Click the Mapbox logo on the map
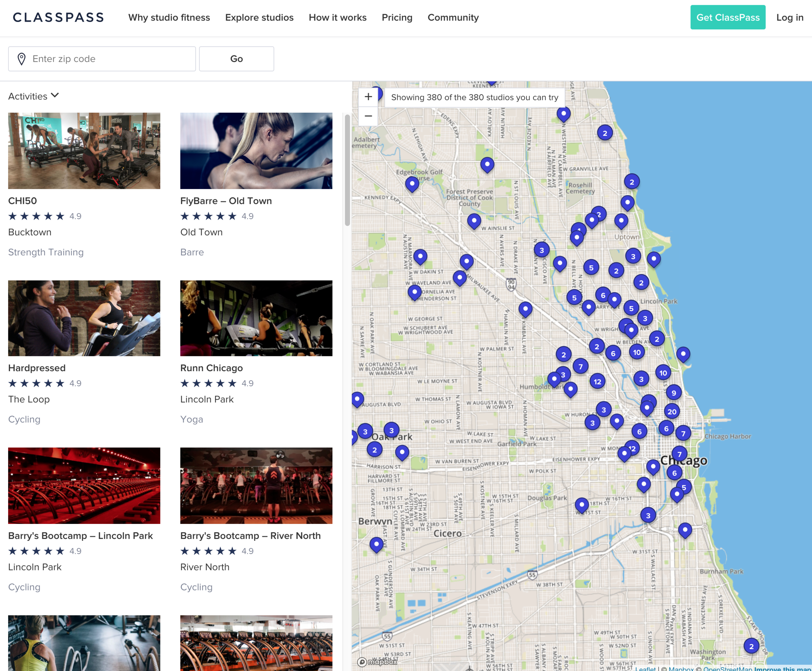The image size is (812, 671). (x=377, y=662)
